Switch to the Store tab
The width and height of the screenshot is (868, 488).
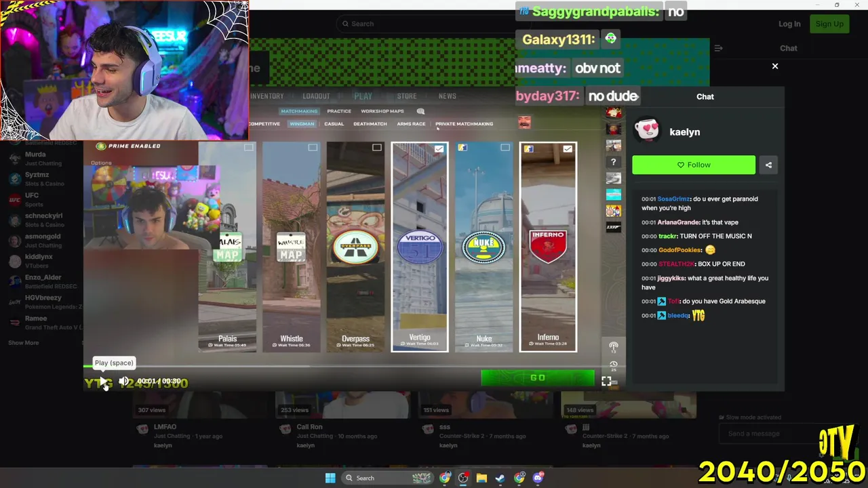click(407, 96)
